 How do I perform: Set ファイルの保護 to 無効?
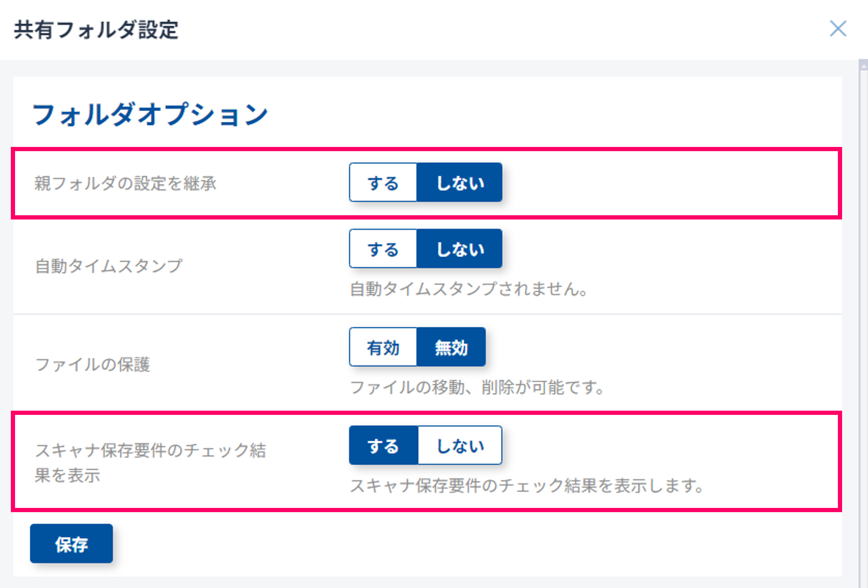[x=451, y=347]
